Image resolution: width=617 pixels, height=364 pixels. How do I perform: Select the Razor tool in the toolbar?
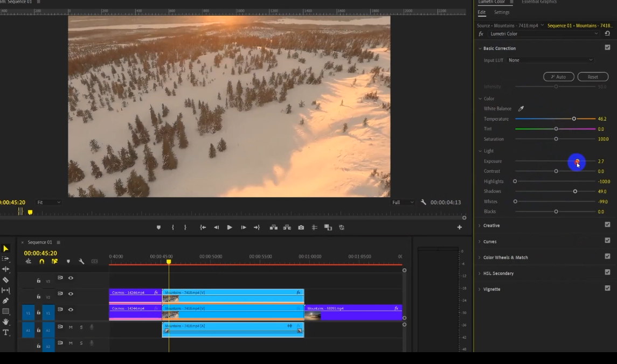point(6,280)
